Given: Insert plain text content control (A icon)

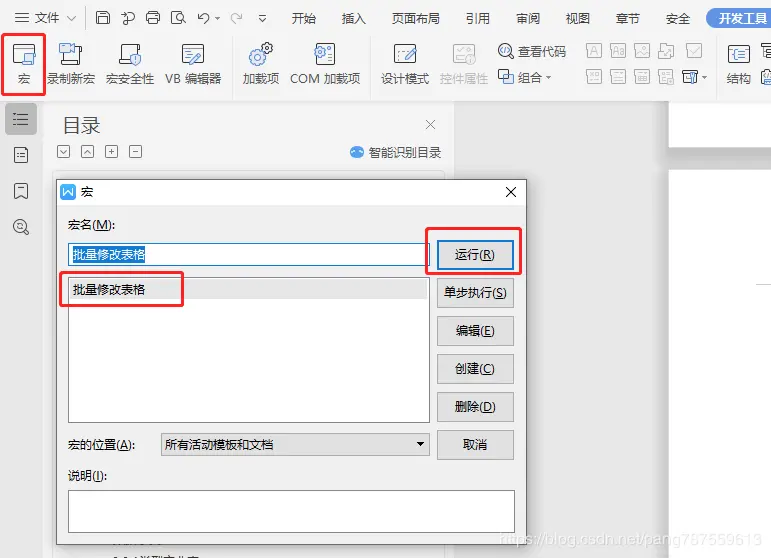Looking at the screenshot, I should click(x=594, y=51).
